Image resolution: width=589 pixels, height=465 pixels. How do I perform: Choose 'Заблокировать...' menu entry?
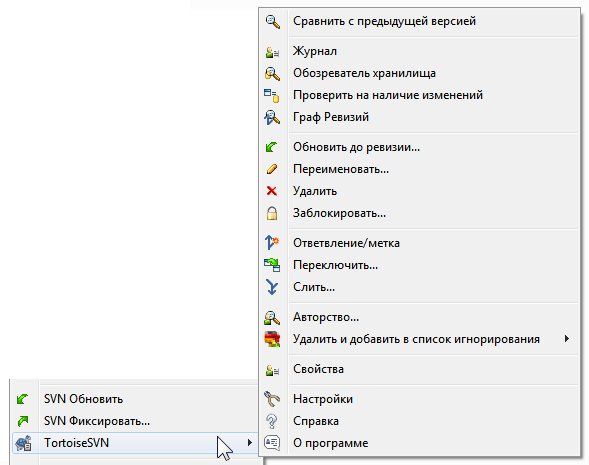tap(419, 213)
